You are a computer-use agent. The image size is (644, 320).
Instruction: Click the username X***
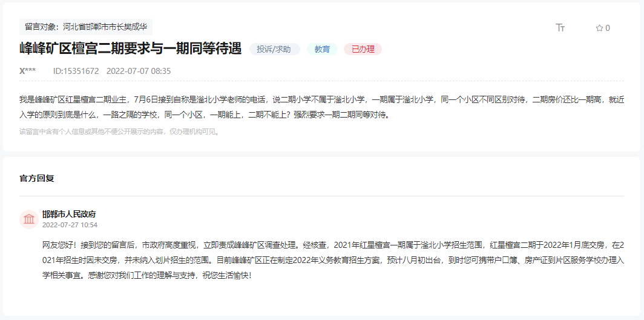click(27, 71)
